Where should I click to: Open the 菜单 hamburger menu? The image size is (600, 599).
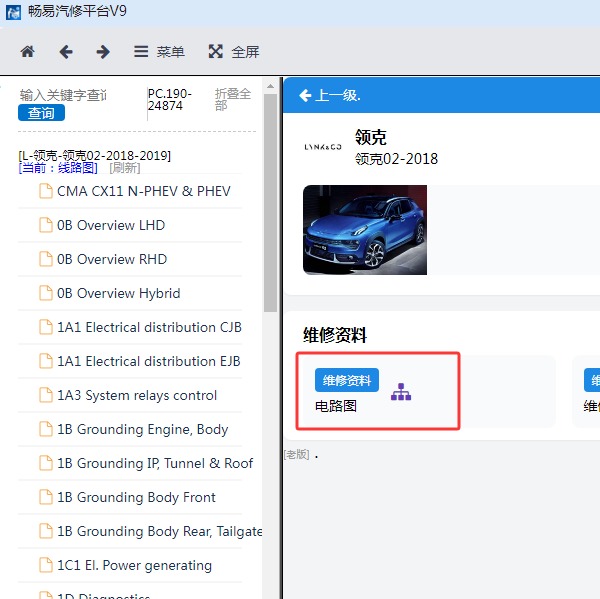(159, 51)
